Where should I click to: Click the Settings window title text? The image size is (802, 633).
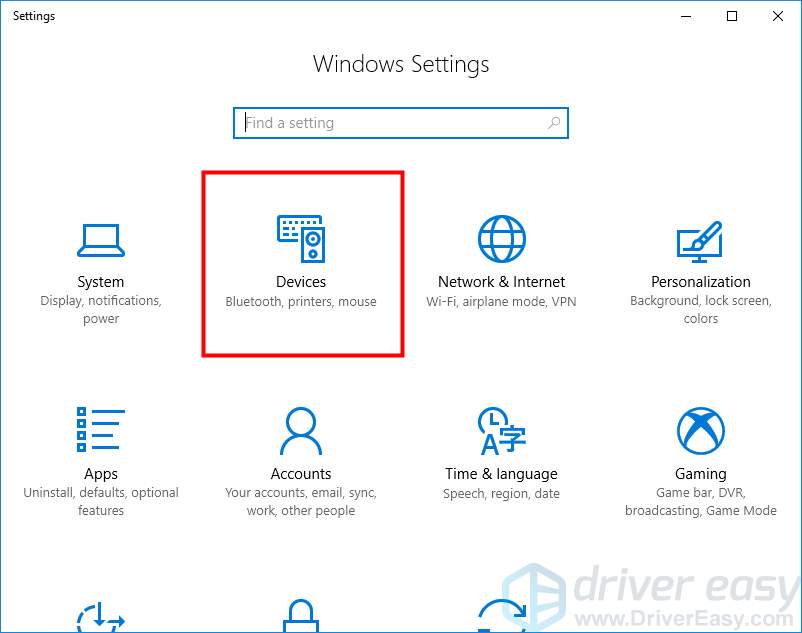pos(34,16)
